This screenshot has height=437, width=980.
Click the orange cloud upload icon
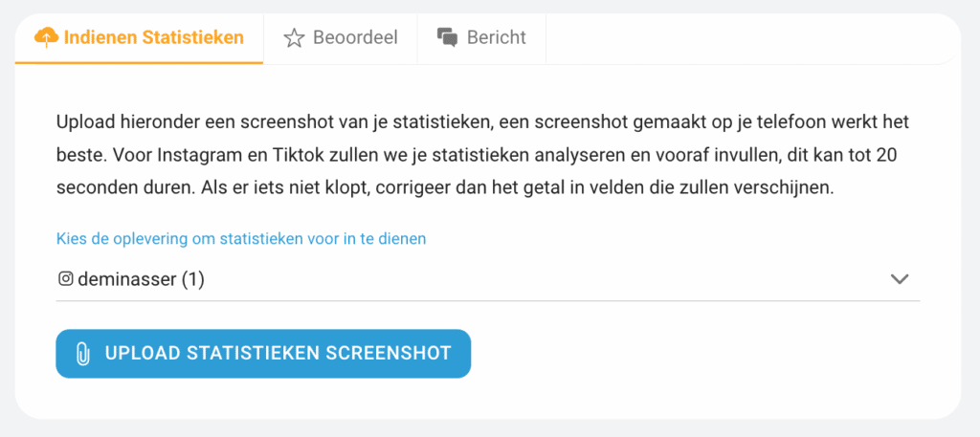point(46,38)
